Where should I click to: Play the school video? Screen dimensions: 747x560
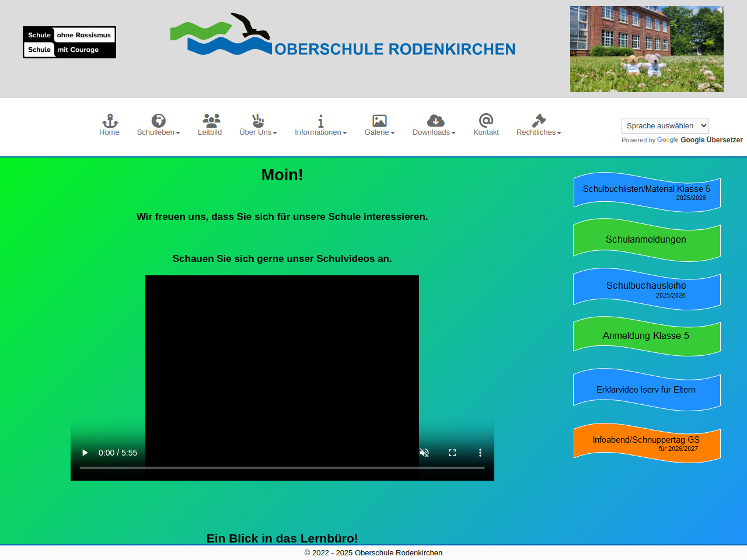85,453
